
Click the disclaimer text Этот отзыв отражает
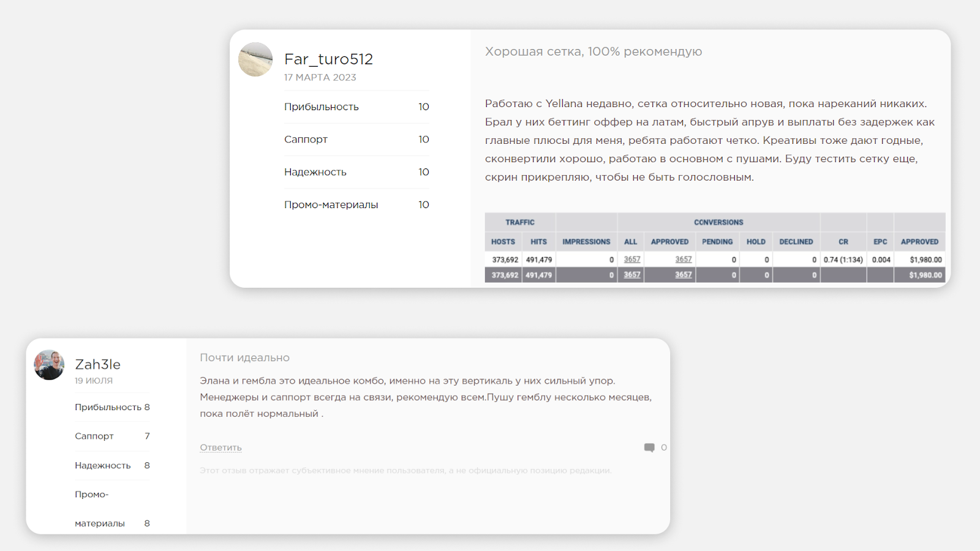(405, 470)
